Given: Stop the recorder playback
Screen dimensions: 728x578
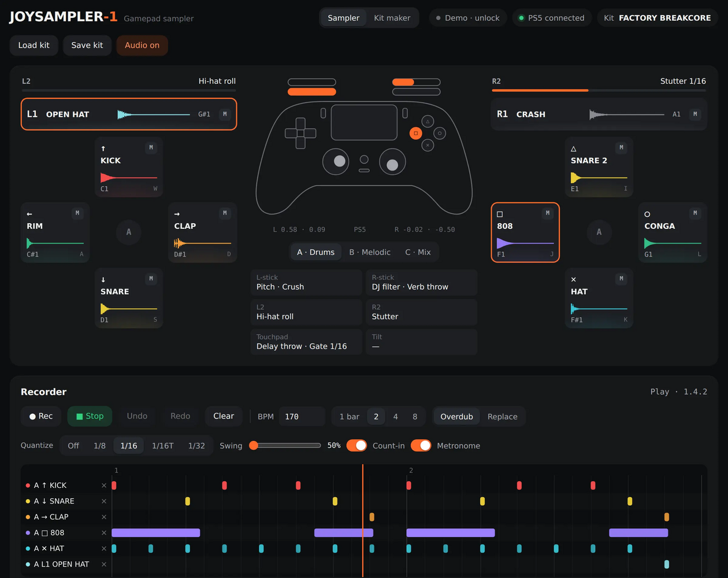Looking at the screenshot, I should 90,416.
